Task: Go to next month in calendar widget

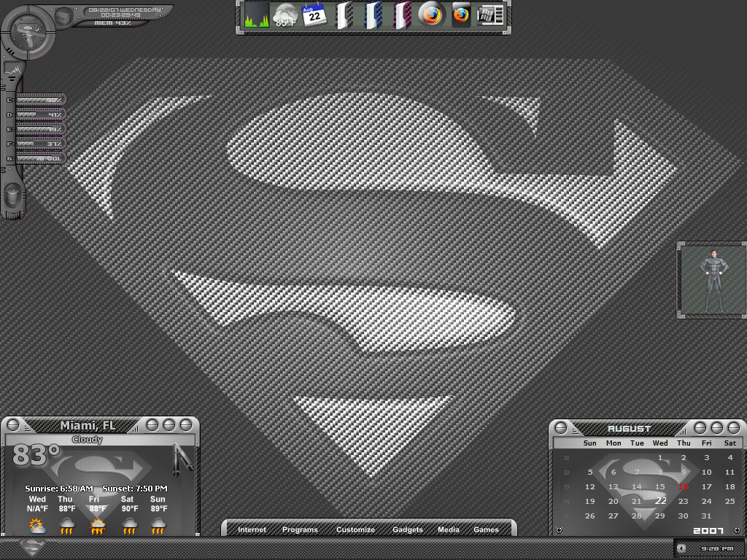Action: (x=737, y=530)
